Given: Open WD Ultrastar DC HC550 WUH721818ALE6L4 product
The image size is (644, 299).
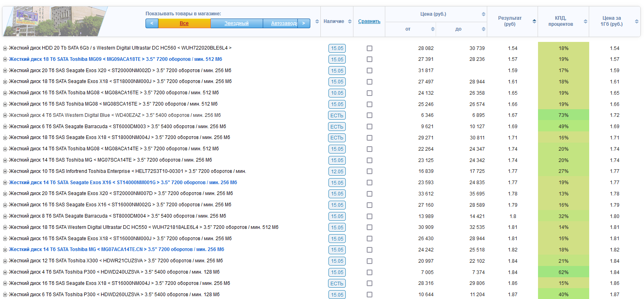Looking at the screenshot, I should (x=143, y=227).
